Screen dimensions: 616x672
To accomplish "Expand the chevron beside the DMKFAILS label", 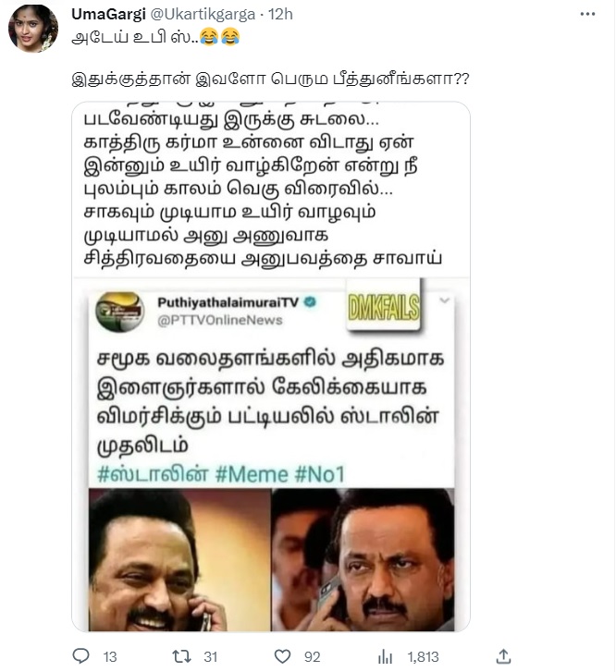I will point(444,300).
